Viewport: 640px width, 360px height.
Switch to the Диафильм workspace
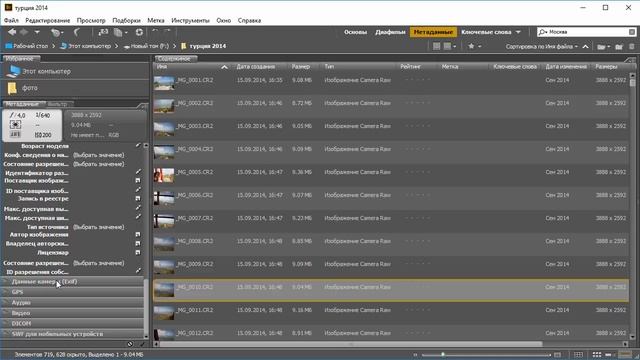click(390, 32)
